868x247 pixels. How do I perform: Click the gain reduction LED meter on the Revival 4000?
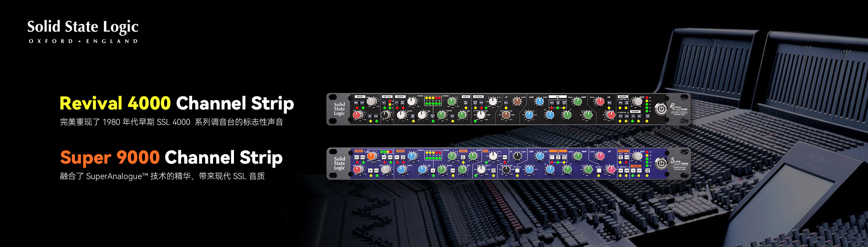[433, 101]
